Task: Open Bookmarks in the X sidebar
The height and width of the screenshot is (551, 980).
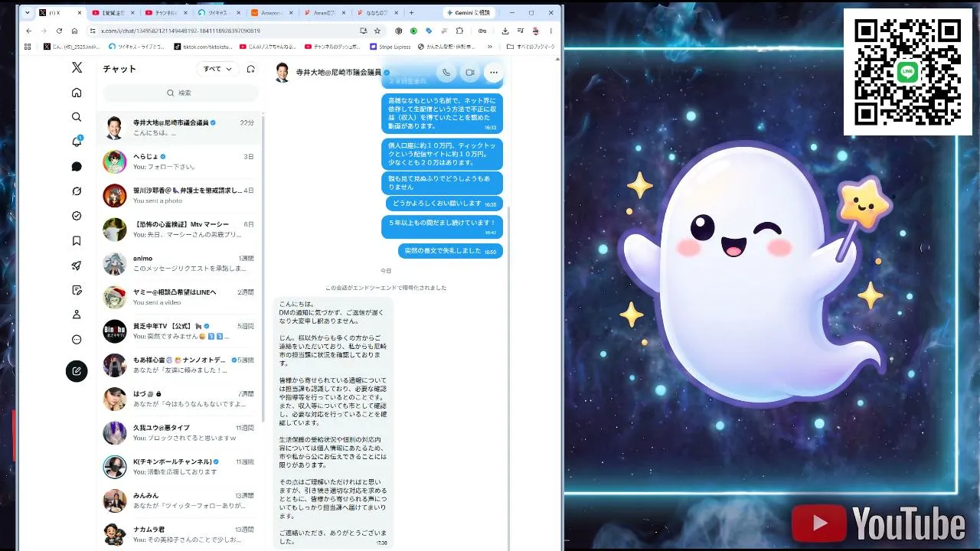Action: coord(77,240)
